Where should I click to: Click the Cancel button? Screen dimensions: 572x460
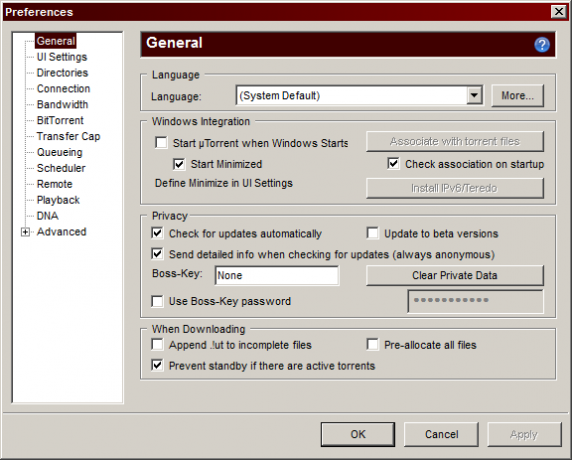click(441, 434)
